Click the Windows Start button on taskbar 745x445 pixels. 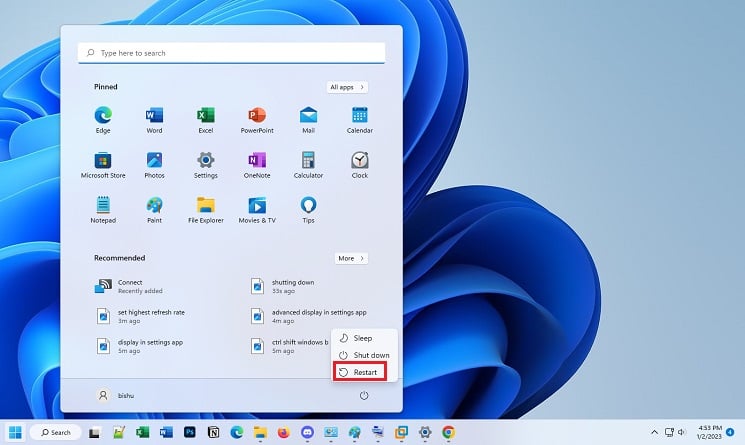click(15, 432)
